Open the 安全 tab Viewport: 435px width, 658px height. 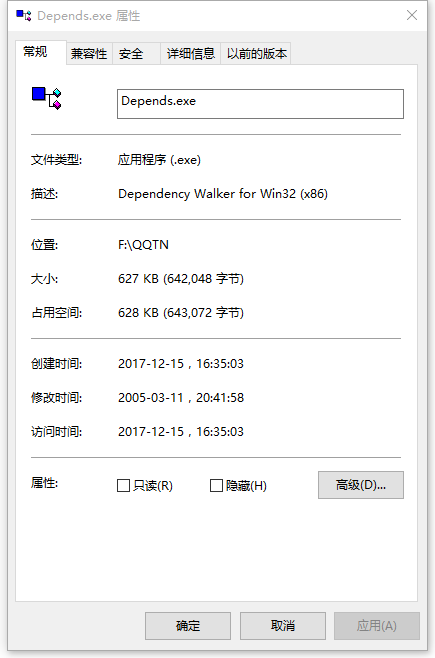click(136, 54)
